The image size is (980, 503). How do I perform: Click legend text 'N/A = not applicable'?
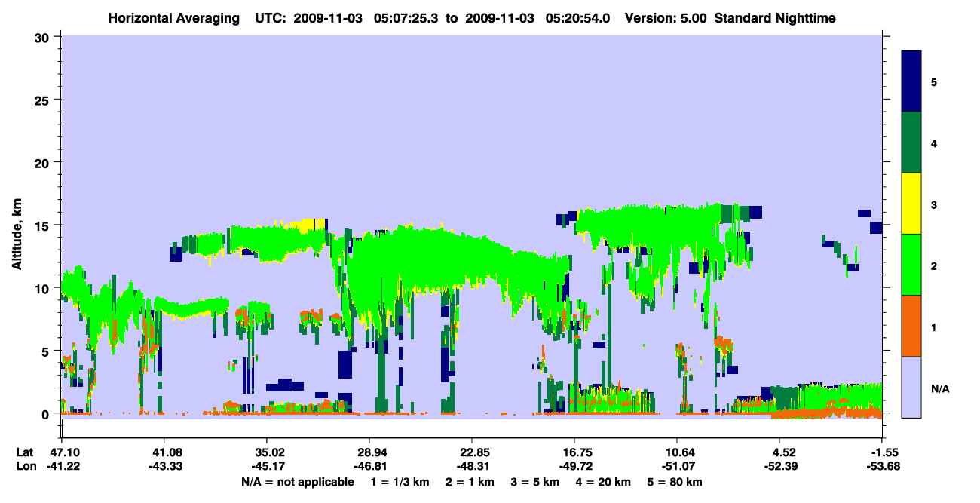(x=297, y=482)
